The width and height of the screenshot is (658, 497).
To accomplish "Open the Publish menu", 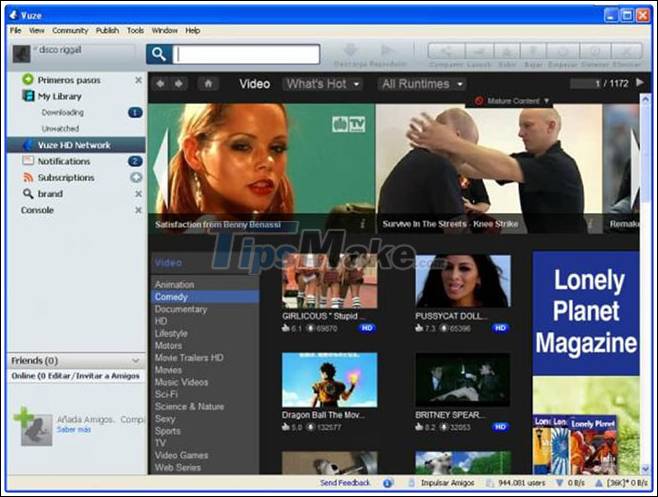I will point(107,31).
